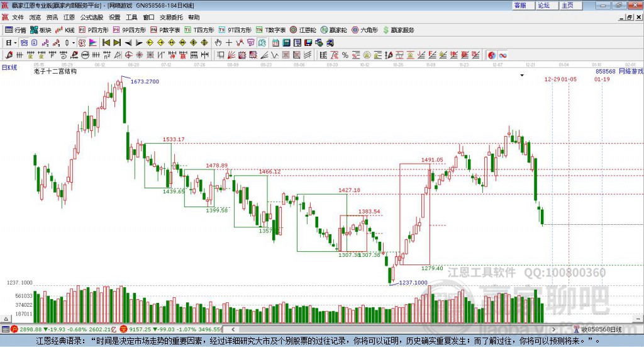Open the 9P四方形 tool
Image resolution: width=644 pixels, height=347 pixels.
[x=130, y=30]
